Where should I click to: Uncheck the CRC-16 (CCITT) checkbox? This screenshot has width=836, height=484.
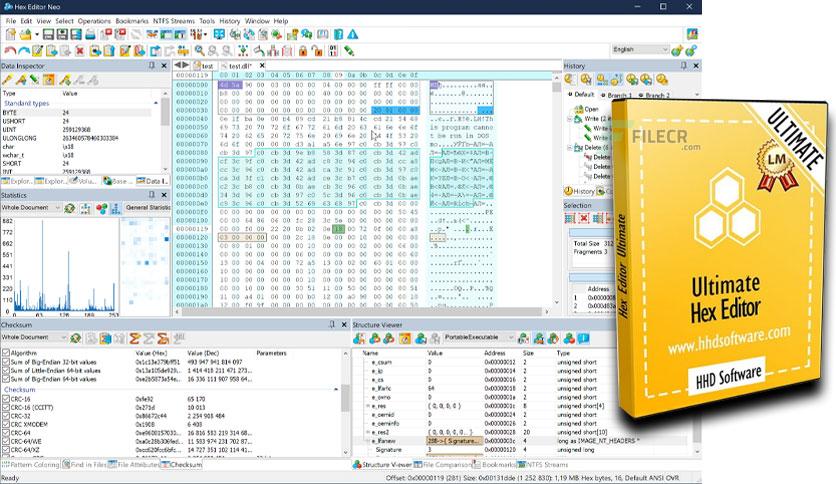tap(6, 407)
